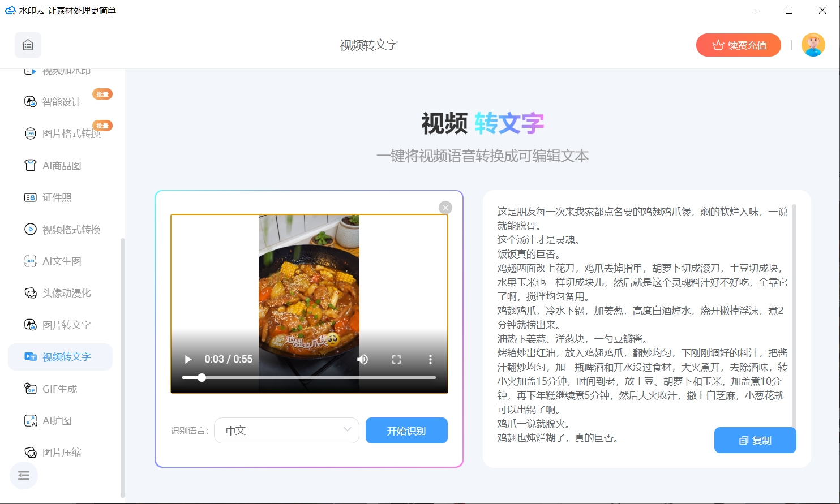The image size is (840, 504).
Task: Copy the transcribed text using 复制
Action: 755,440
